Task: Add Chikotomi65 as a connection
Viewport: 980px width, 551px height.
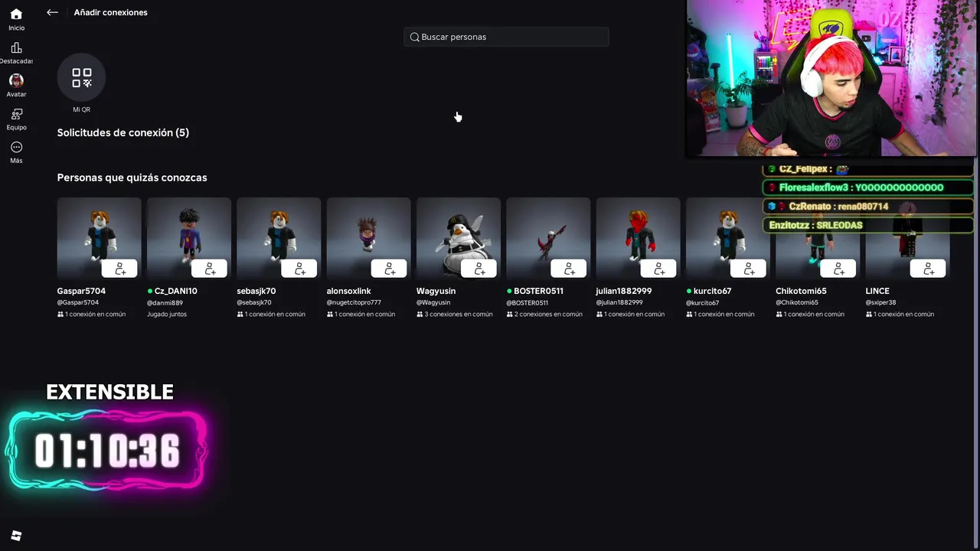Action: pyautogui.click(x=838, y=269)
